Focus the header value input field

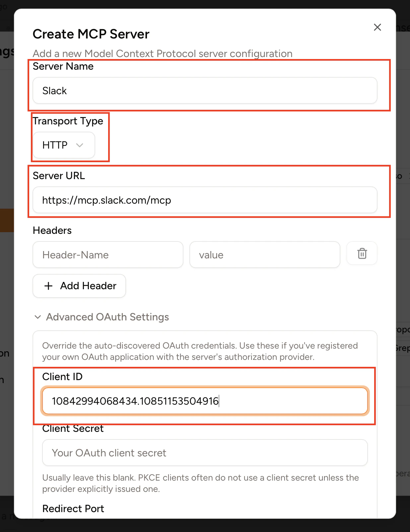coord(265,255)
